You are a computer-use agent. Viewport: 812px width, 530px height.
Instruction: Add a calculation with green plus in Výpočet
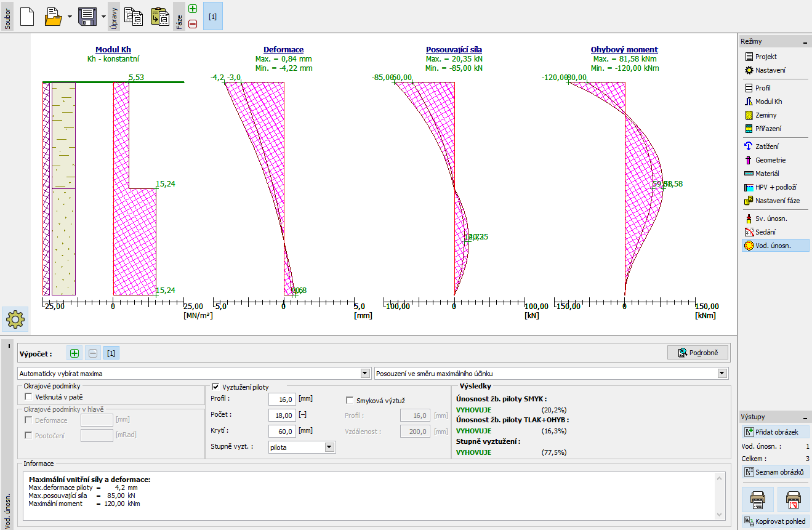[x=74, y=353]
